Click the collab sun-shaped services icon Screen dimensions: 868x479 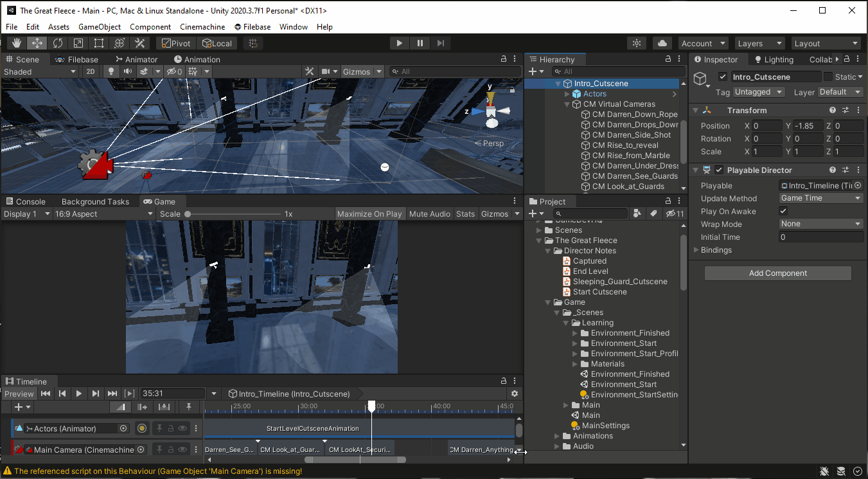click(x=636, y=43)
